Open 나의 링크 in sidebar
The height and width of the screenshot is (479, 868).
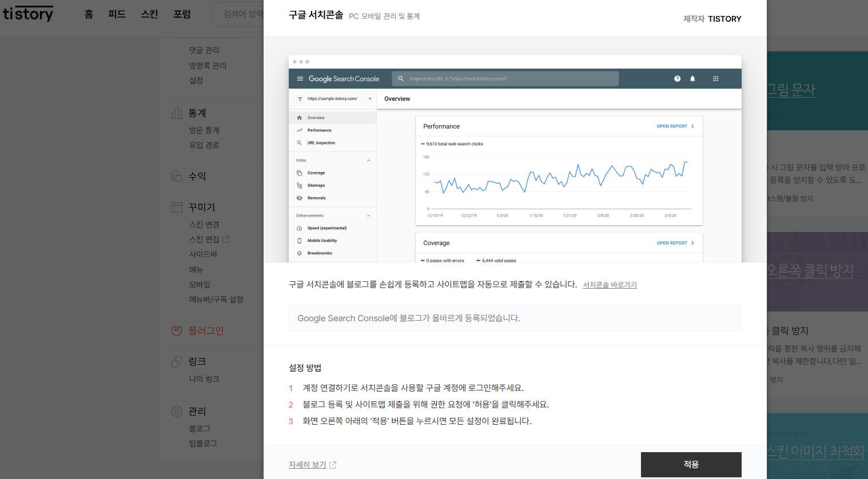pos(204,379)
